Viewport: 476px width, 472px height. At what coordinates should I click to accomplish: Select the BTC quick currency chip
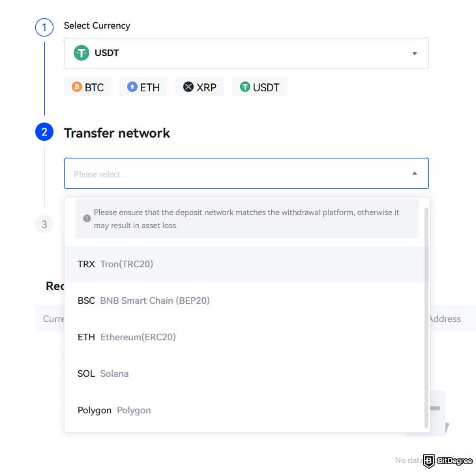88,87
